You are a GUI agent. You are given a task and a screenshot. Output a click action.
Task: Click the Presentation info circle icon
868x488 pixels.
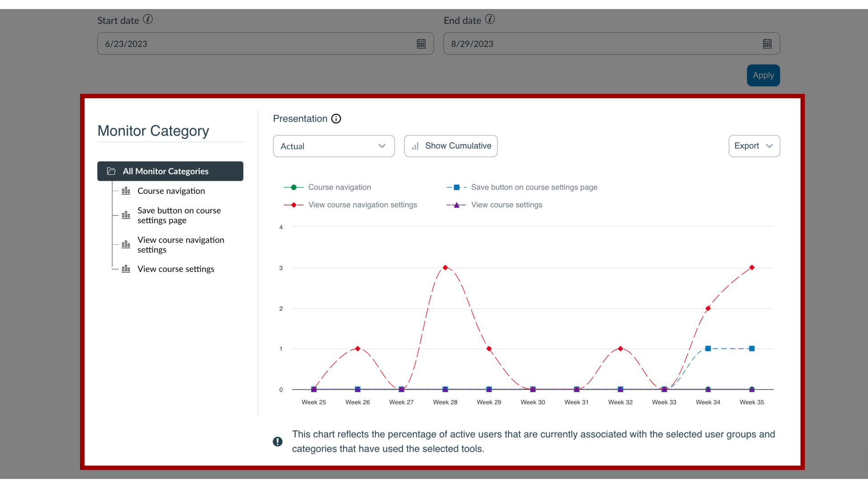click(x=335, y=118)
